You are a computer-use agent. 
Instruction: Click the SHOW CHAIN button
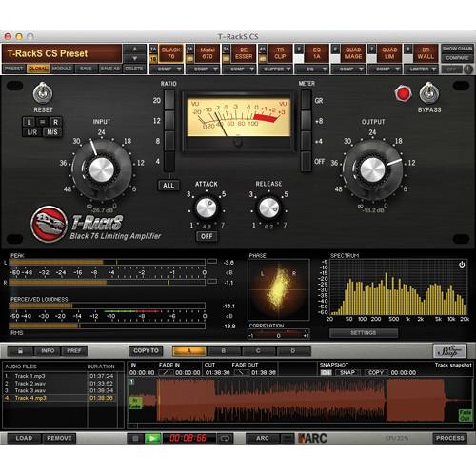click(457, 49)
